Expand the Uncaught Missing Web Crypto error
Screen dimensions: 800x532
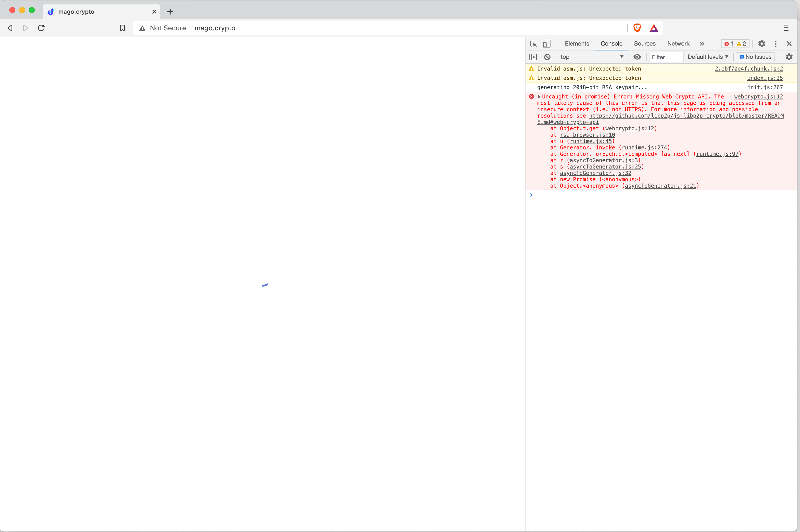[x=539, y=96]
